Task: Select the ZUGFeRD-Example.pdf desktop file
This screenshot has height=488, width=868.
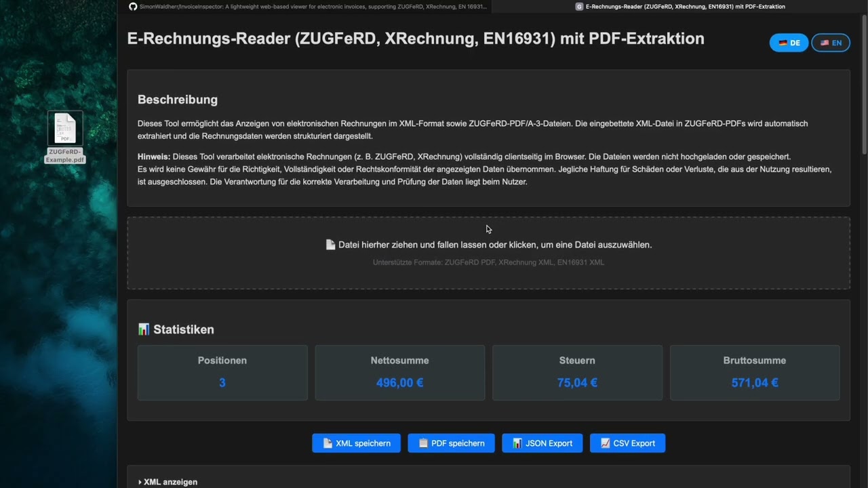Action: (x=65, y=138)
